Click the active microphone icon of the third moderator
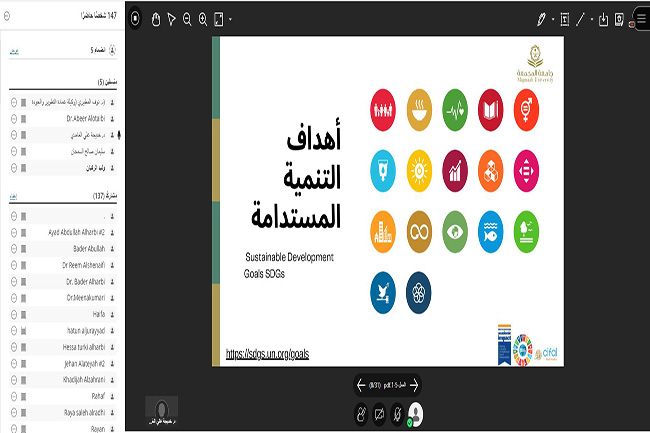The image size is (650, 433). point(119,135)
